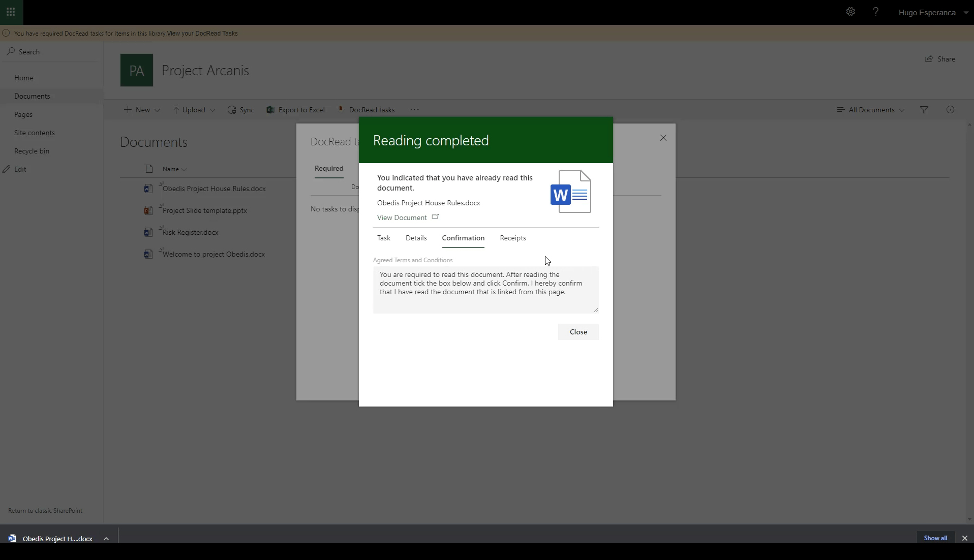Open the settings gear icon
The height and width of the screenshot is (560, 974).
coord(850,12)
